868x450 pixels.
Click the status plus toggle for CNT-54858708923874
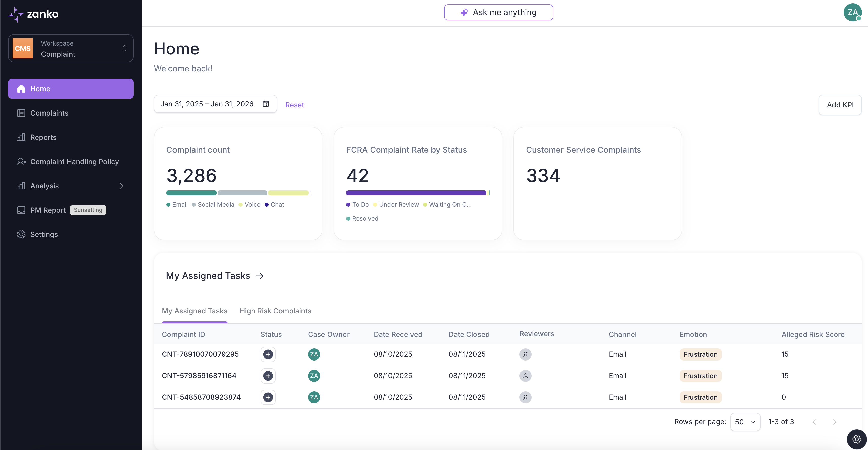[x=268, y=397]
